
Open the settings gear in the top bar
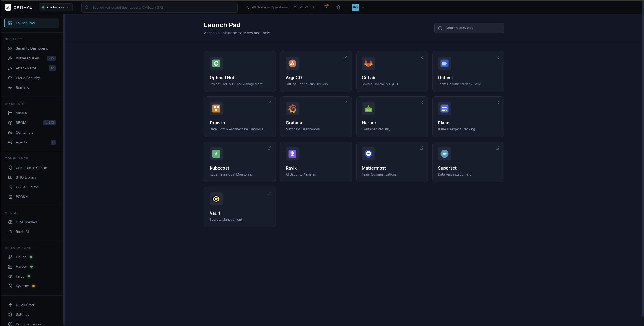point(338,7)
